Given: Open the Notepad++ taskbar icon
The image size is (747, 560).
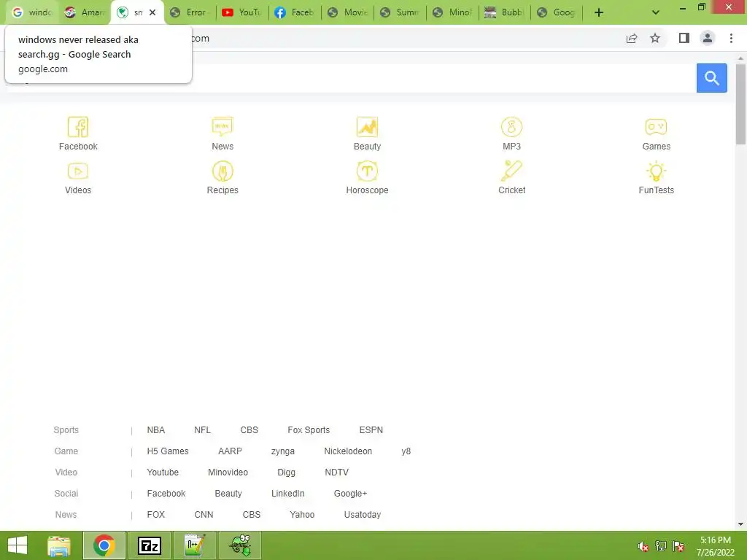Looking at the screenshot, I should [x=195, y=545].
